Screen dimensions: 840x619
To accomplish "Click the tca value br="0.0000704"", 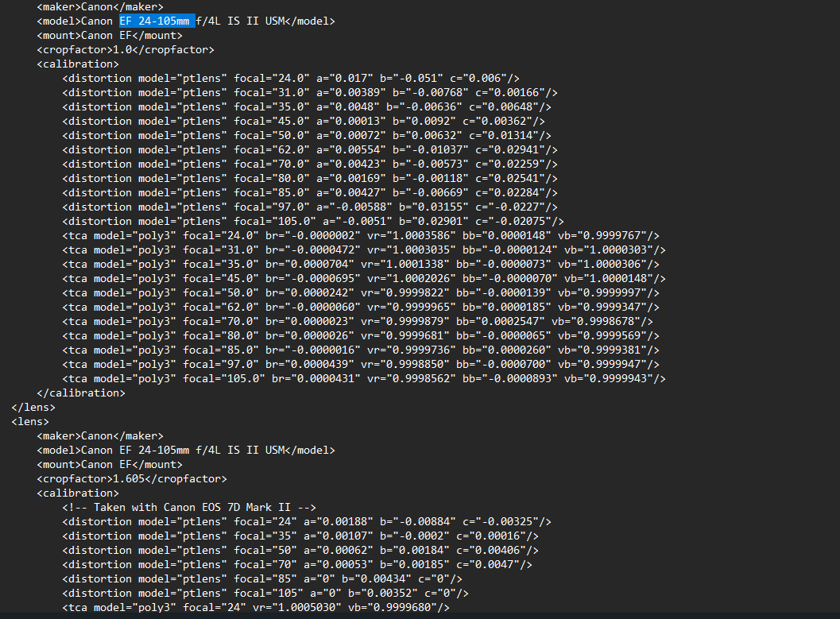I will 310,265.
